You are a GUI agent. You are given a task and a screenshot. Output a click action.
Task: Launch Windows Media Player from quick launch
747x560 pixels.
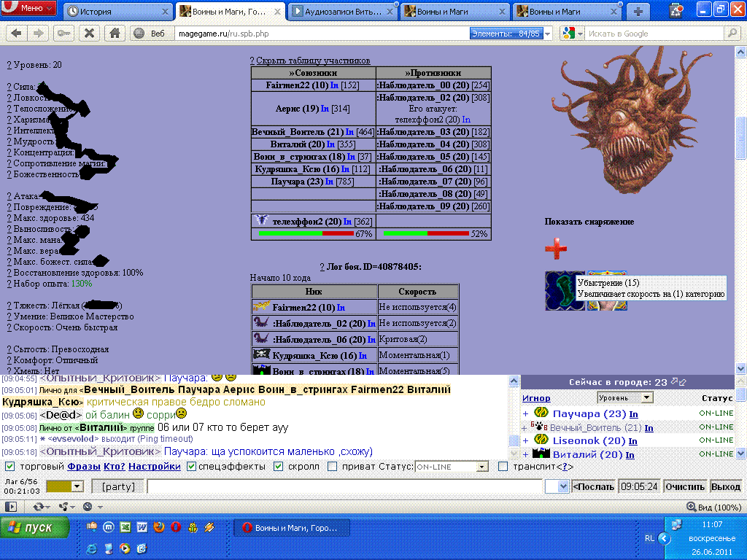click(x=125, y=548)
